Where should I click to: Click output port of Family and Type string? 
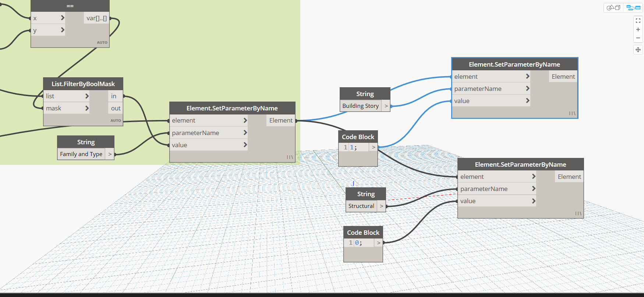click(110, 154)
